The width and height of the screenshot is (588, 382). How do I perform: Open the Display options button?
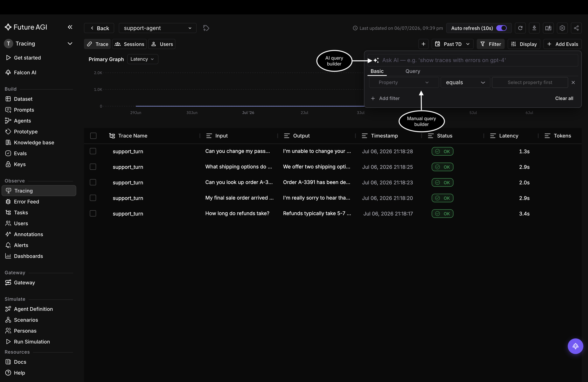coord(524,44)
